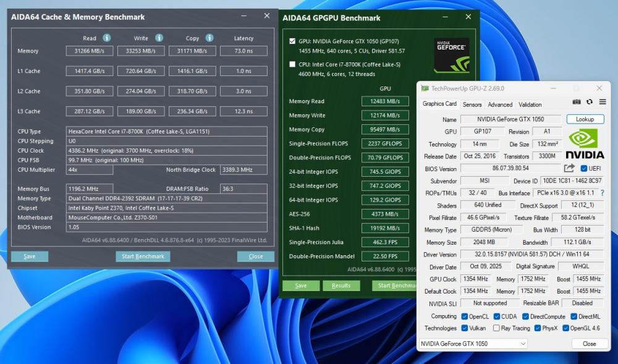Click Bandwidth field 112.1 GB/s
Screen dimensions: 618x364
[x=577, y=242]
